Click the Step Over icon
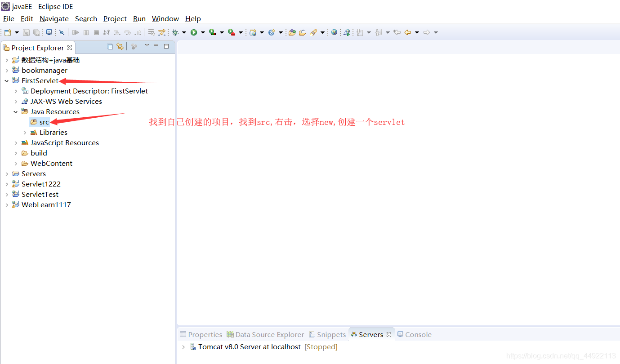 127,32
